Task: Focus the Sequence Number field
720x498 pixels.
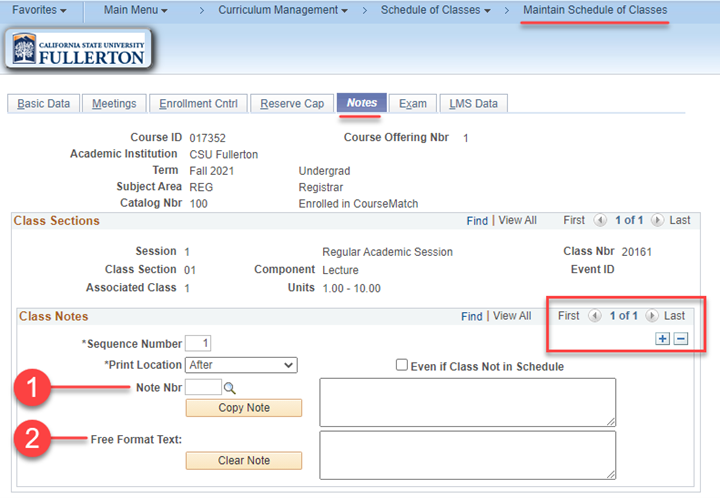Action: [x=198, y=343]
